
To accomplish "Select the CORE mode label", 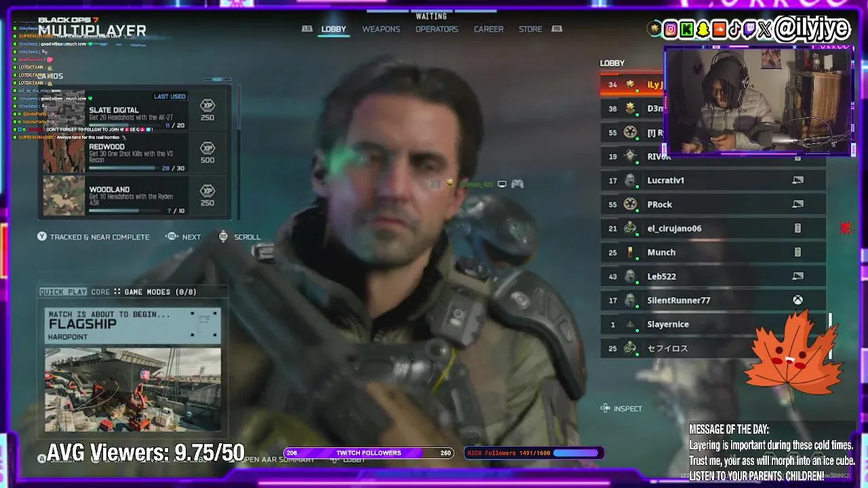I will (x=100, y=292).
